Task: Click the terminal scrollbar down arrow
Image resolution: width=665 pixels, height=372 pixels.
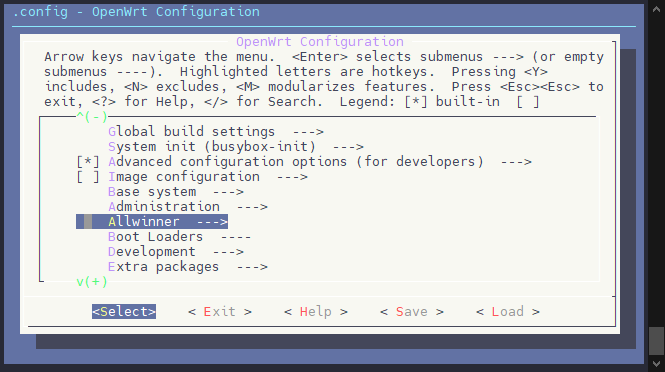Action: click(x=657, y=364)
